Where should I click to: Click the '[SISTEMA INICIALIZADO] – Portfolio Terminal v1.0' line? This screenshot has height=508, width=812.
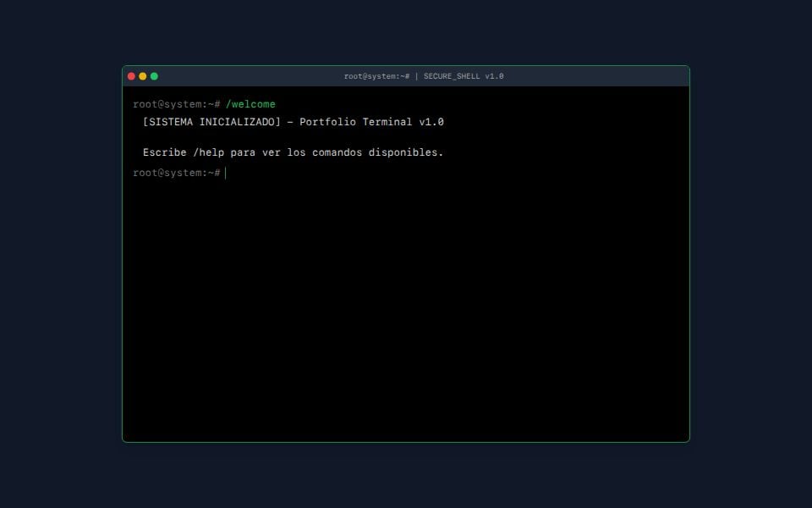[x=294, y=122]
